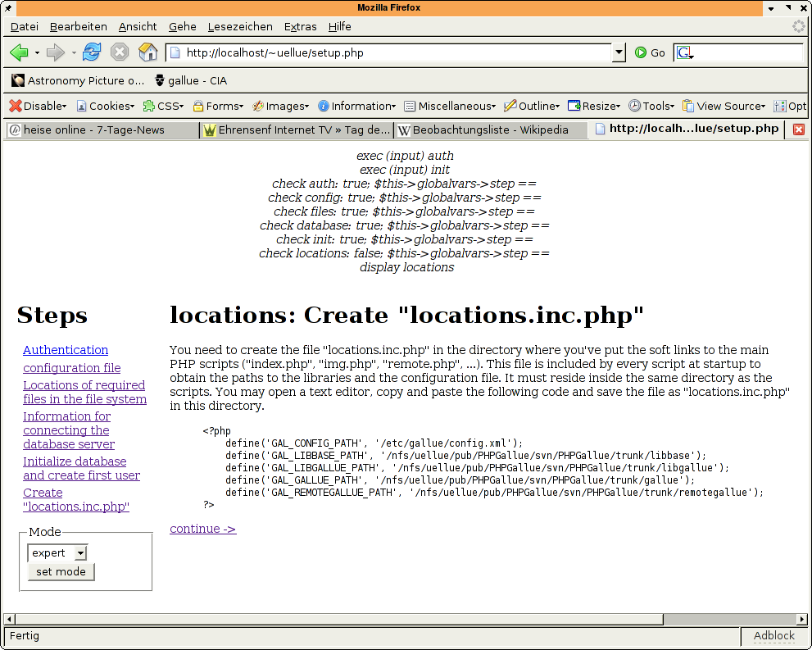The width and height of the screenshot is (812, 650).
Task: Switch to the Beobachtungsliste - Wikipedia tab
Action: point(490,130)
